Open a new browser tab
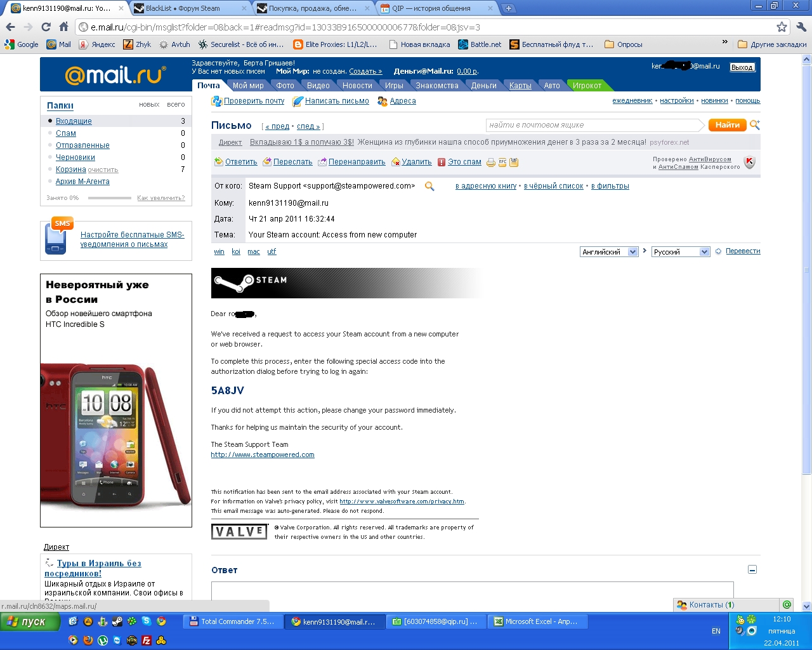Screen dimensions: 812x650 509,8
